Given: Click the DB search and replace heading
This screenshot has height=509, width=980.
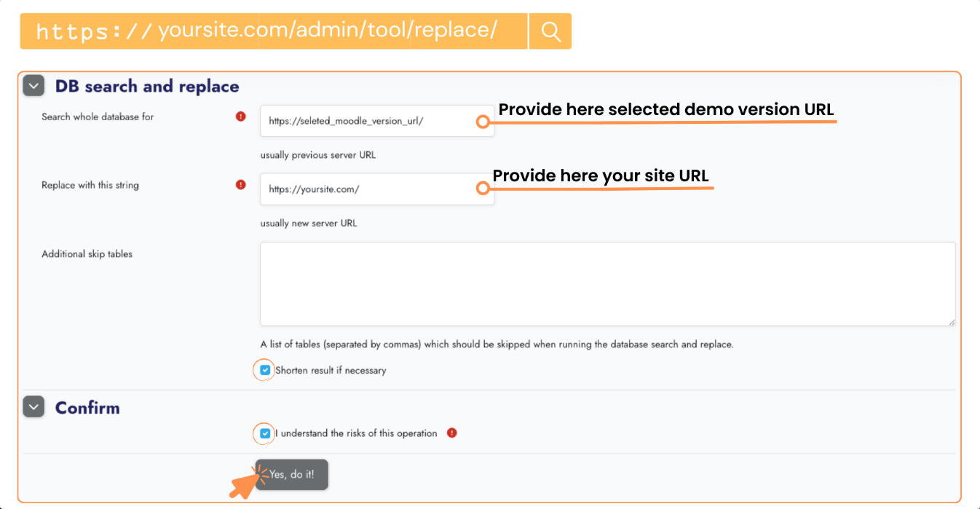Looking at the screenshot, I should [147, 87].
